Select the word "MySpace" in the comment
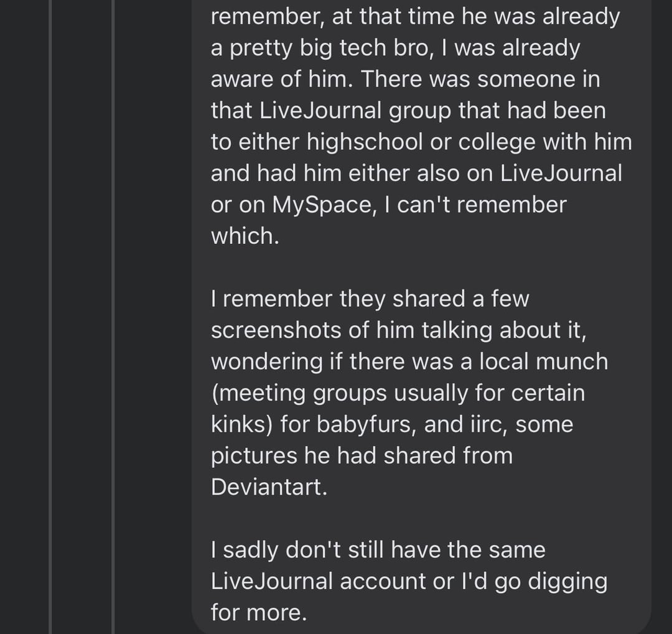 pyautogui.click(x=323, y=205)
